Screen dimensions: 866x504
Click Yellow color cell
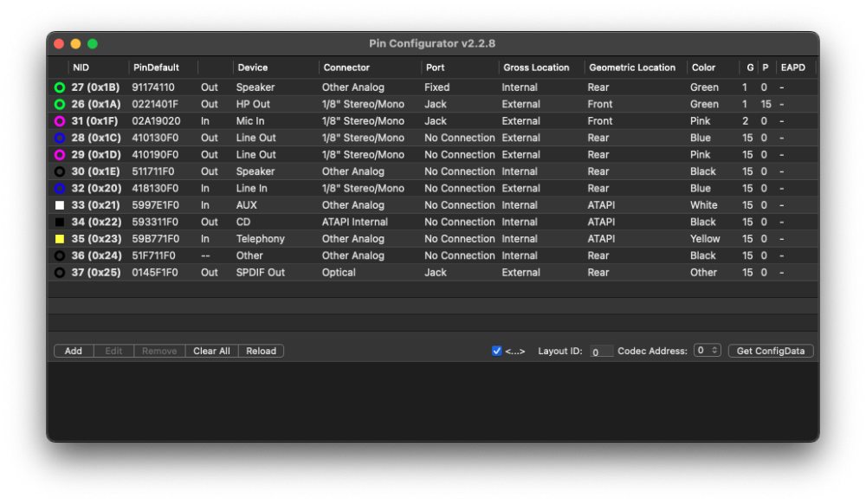coord(705,239)
